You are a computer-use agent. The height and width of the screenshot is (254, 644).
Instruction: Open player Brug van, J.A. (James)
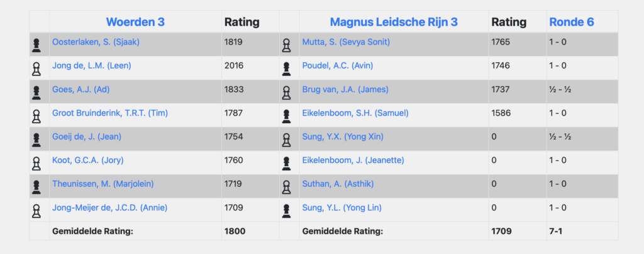[x=345, y=89]
